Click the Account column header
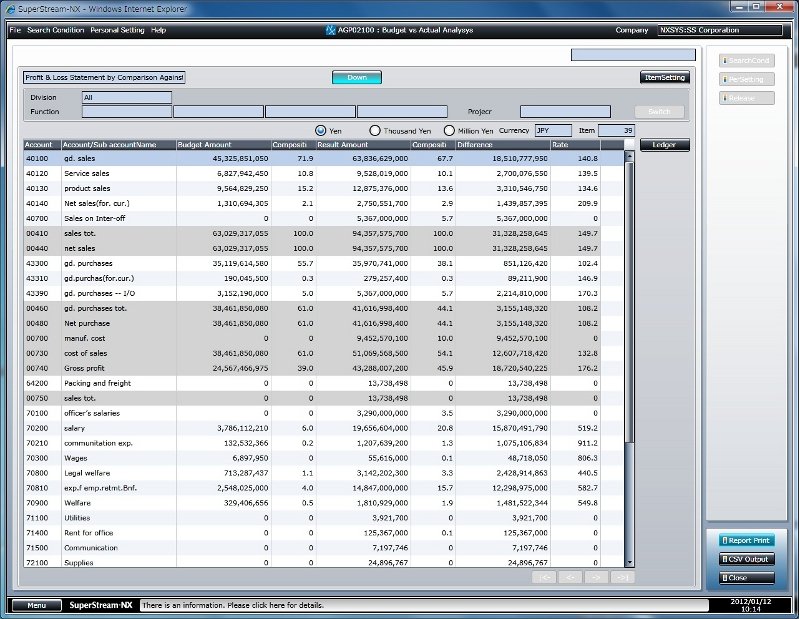 coord(42,145)
